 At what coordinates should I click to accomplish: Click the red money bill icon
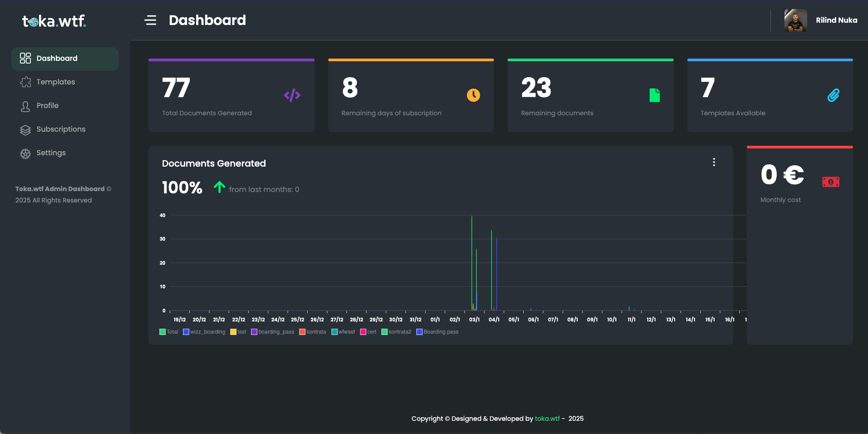click(x=831, y=182)
